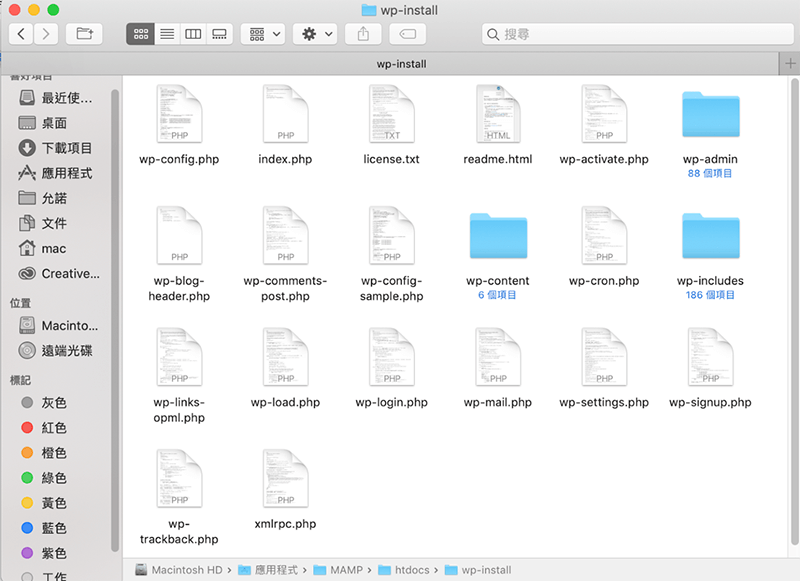The height and width of the screenshot is (581, 800).
Task: Select Macintosh HD disk in sidebar
Action: [59, 325]
